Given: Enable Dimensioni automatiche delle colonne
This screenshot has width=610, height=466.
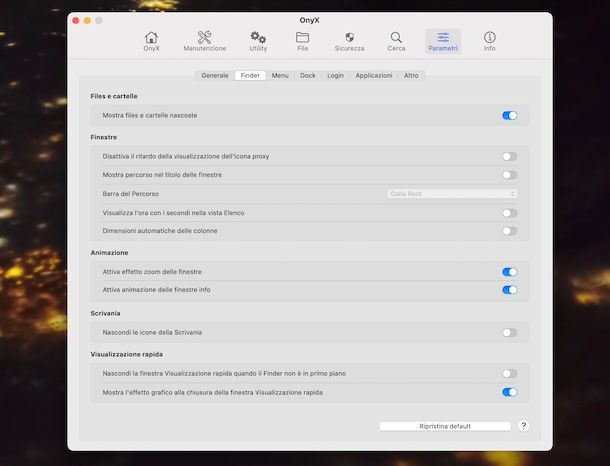Looking at the screenshot, I should (510, 231).
